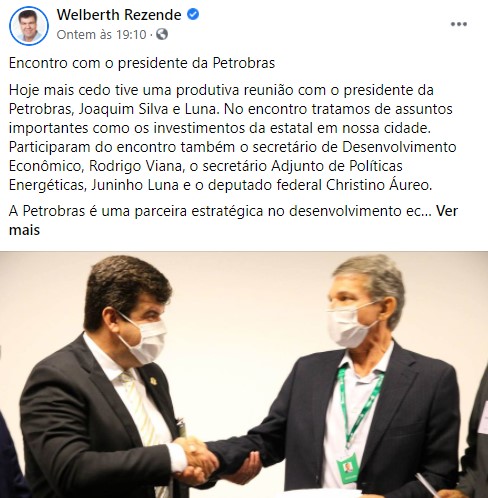The width and height of the screenshot is (488, 498).
Task: Click the paragraph starting 'A Petrobras é uma parceira'
Action: 233,220
